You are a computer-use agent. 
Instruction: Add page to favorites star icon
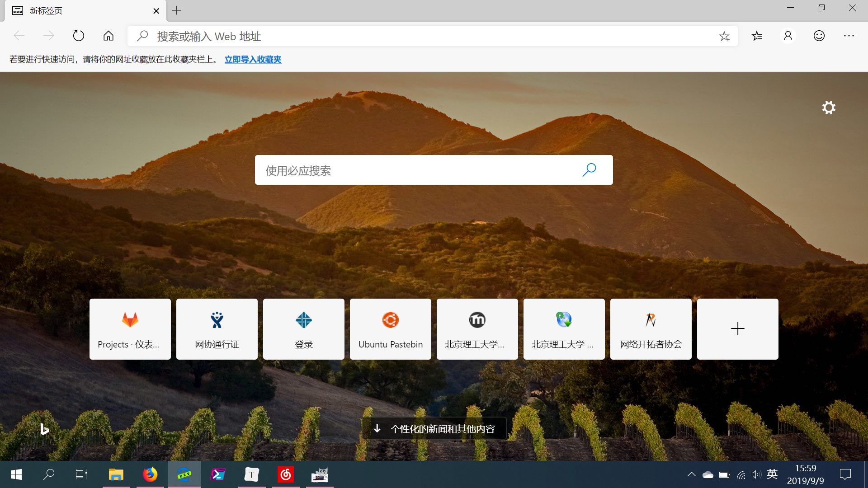724,36
